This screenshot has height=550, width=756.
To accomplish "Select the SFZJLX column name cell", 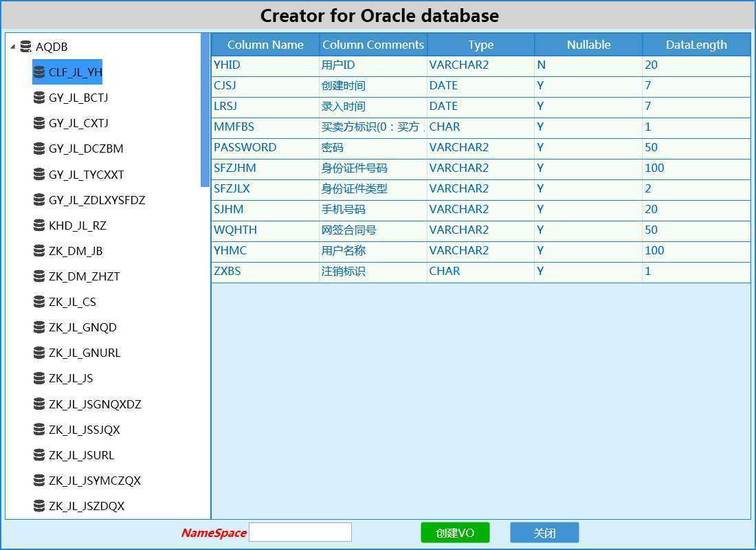I will pyautogui.click(x=265, y=189).
